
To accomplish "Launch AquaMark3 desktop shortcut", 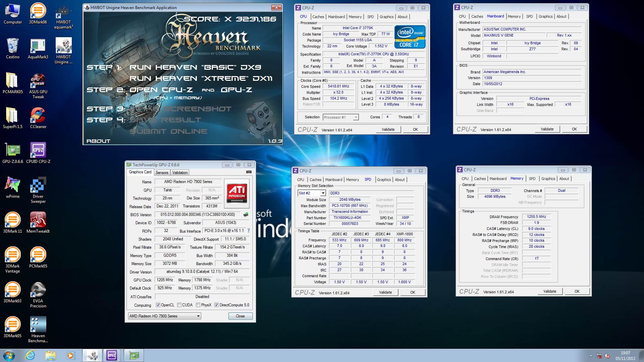I will point(38,48).
